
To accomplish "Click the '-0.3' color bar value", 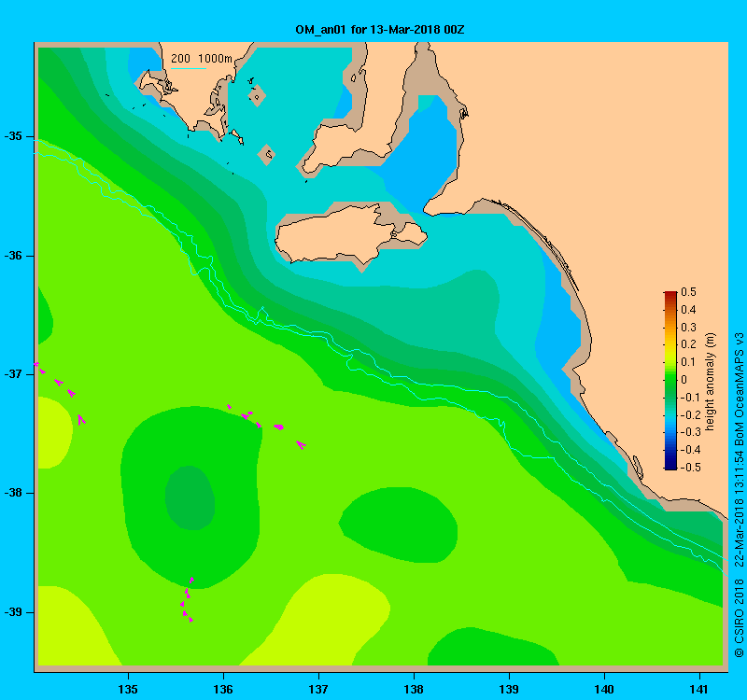I will click(x=690, y=432).
